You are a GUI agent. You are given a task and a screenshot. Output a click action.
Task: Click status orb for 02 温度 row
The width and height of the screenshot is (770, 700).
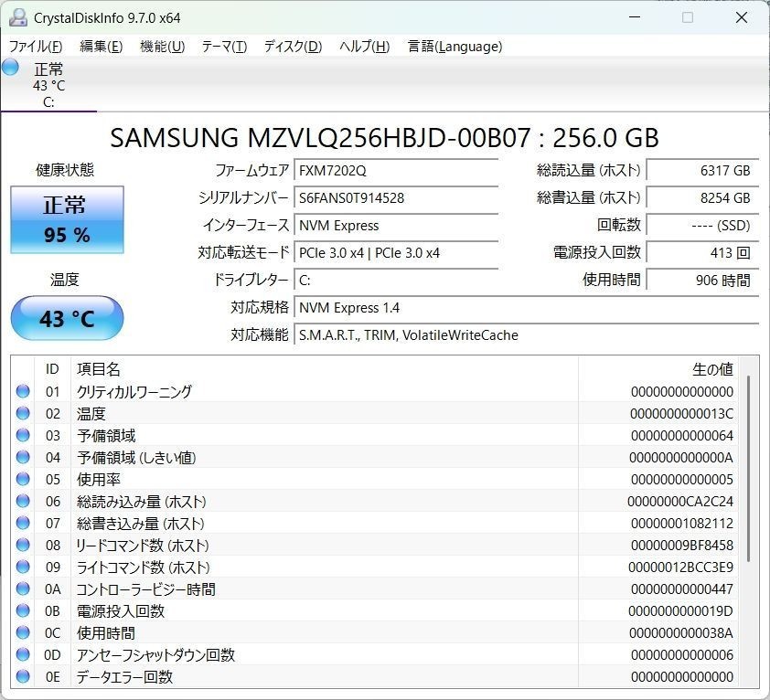click(23, 413)
